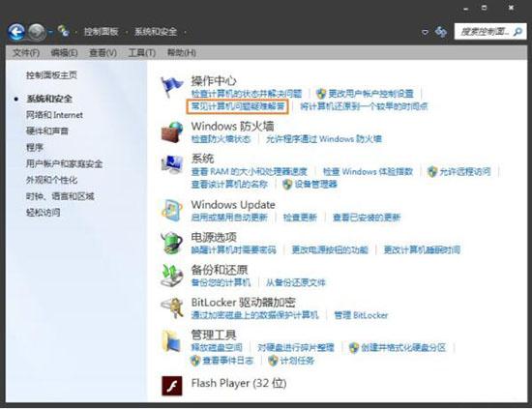Open 硬件和声音 category in sidebar
This screenshot has width=532, height=409.
tap(47, 131)
